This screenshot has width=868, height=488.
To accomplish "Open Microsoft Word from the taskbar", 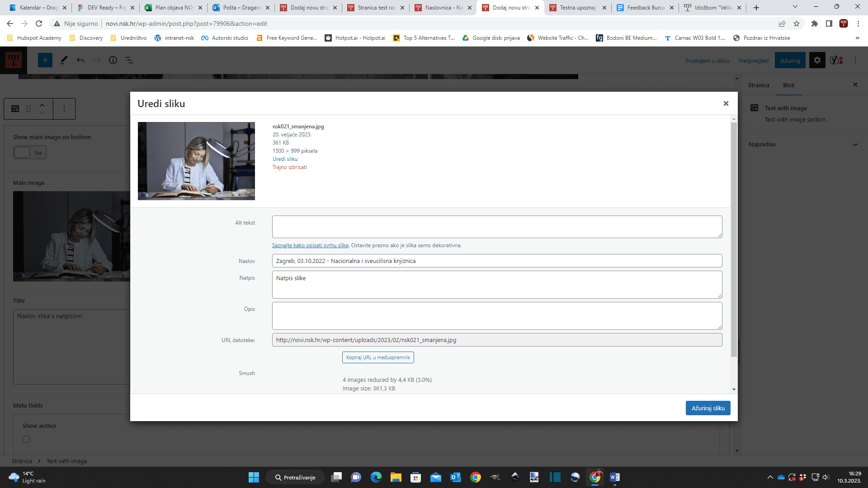I will pos(614,477).
